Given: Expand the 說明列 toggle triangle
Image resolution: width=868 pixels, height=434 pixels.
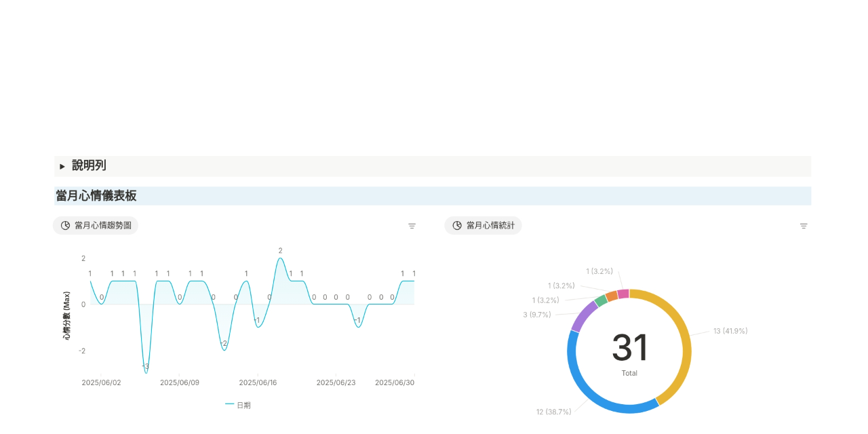Looking at the screenshot, I should [62, 166].
